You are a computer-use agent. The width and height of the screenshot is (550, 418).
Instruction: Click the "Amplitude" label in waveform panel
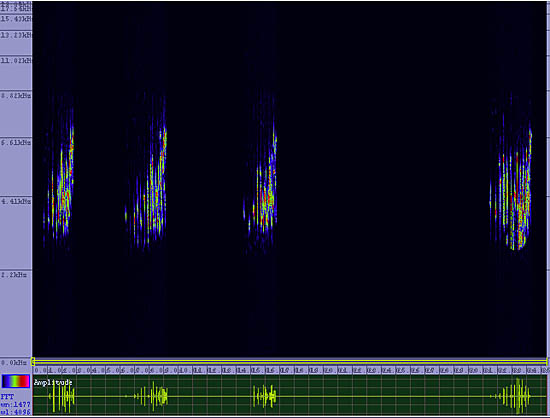pos(53,382)
